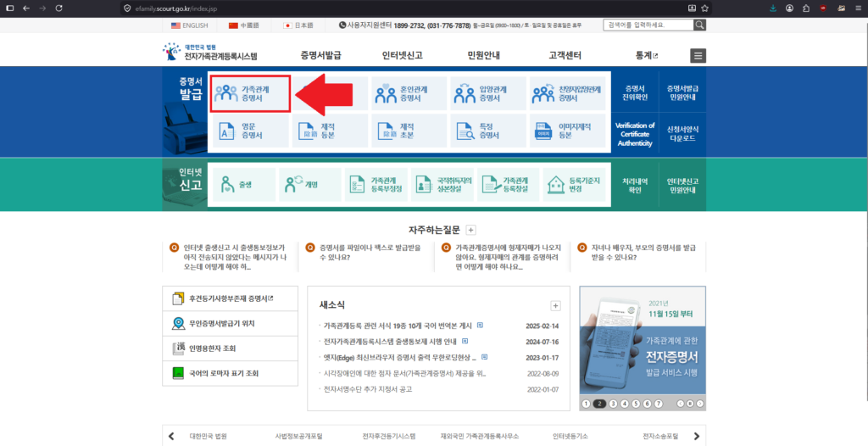Viewport: 868px width, 446px height.
Task: Open 처리내역 확인
Action: pyautogui.click(x=634, y=186)
